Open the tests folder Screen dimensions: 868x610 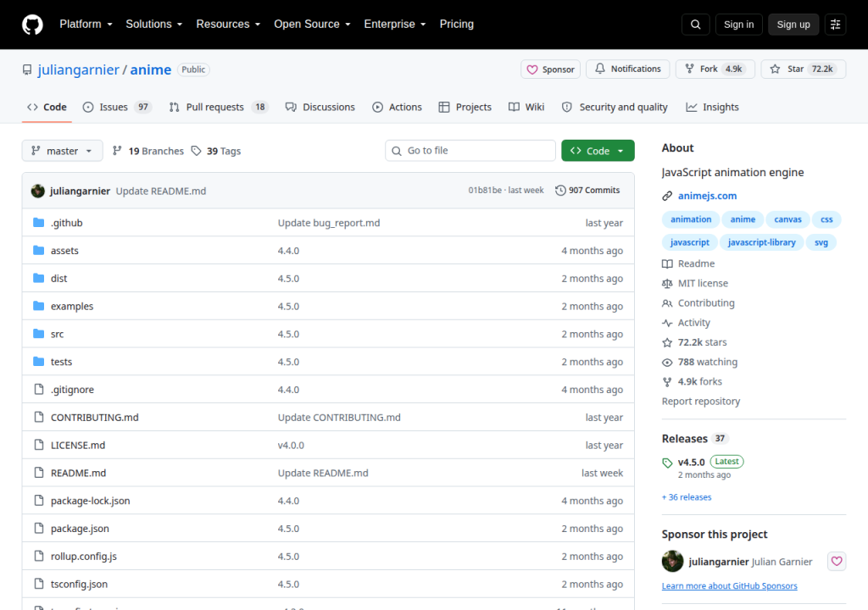(x=61, y=362)
